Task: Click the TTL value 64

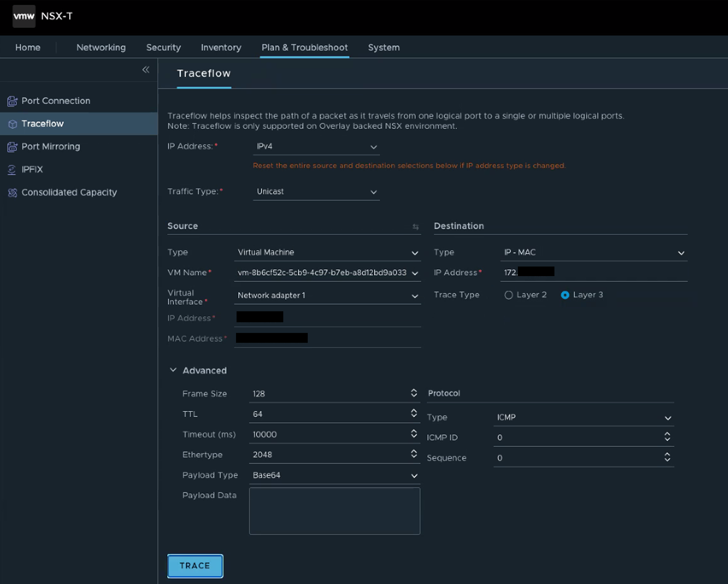Action: [x=257, y=414]
